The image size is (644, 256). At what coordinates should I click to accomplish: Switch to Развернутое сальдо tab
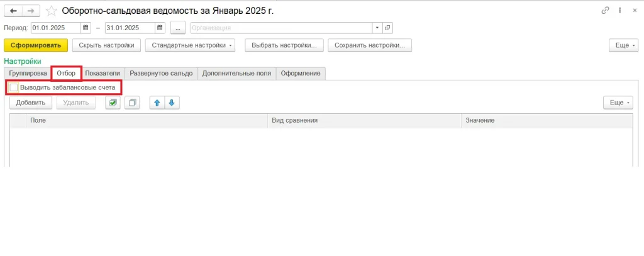point(161,74)
